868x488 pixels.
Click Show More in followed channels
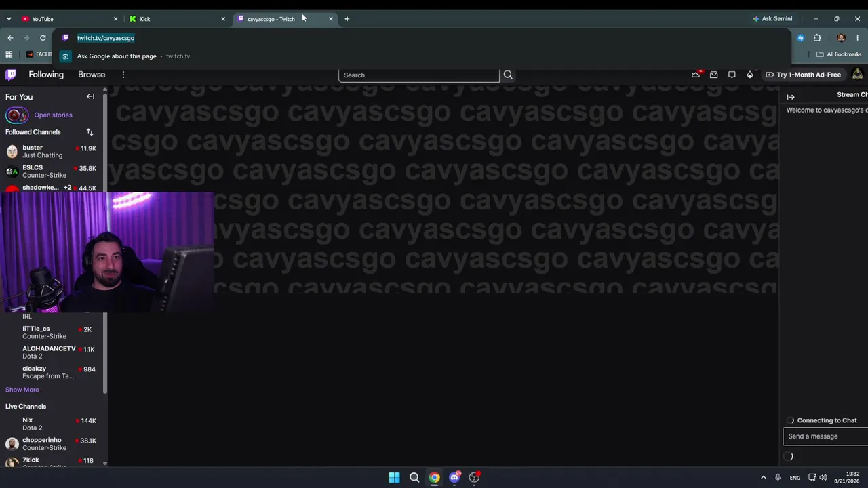click(22, 390)
